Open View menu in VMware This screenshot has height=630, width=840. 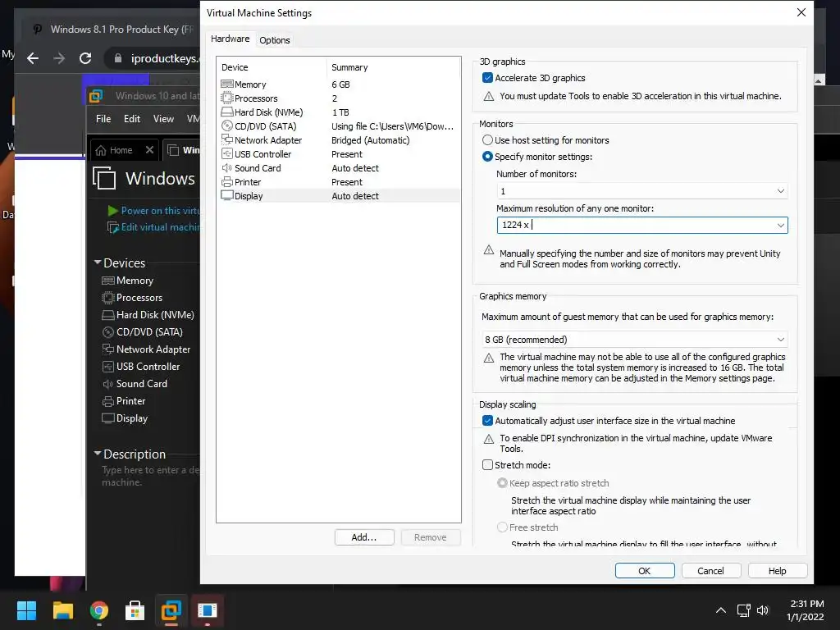coord(163,119)
